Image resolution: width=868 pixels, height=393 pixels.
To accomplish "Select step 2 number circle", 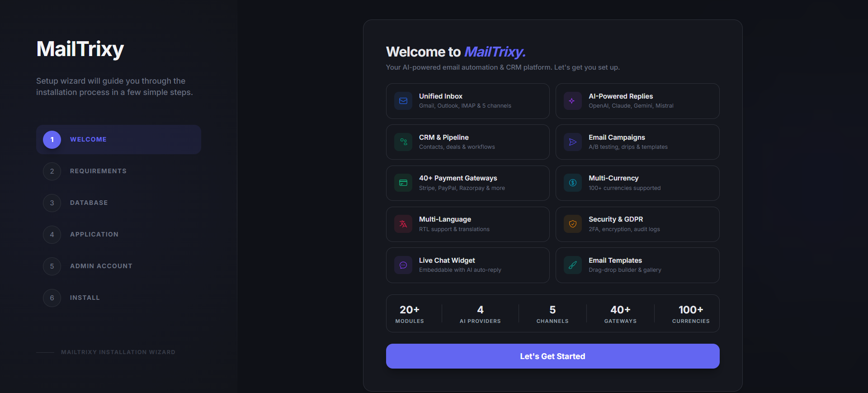I will pos(52,171).
